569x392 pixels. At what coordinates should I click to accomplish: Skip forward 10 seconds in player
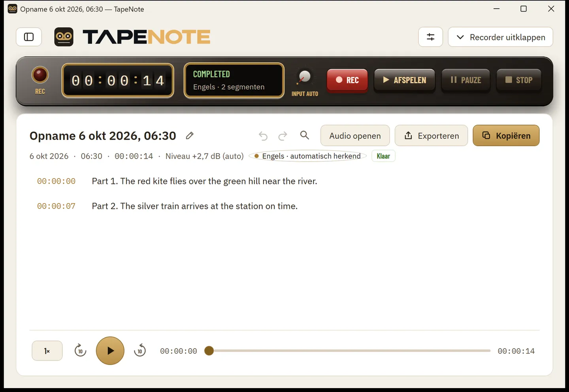140,351
